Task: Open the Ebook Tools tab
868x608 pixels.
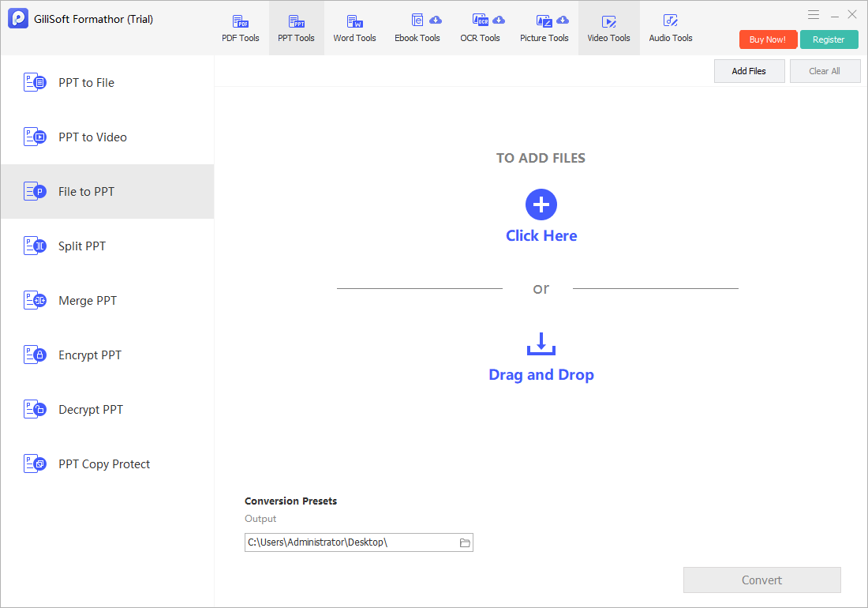Action: click(417, 28)
